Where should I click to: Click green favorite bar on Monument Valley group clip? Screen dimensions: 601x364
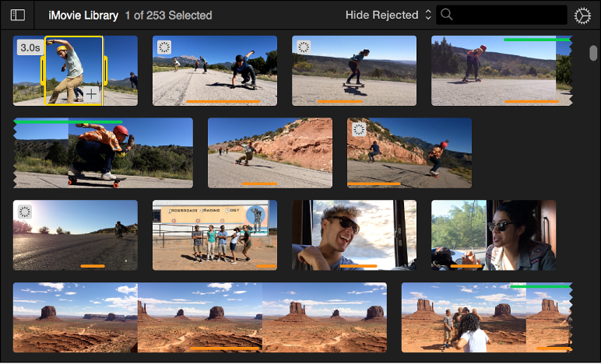(x=540, y=286)
